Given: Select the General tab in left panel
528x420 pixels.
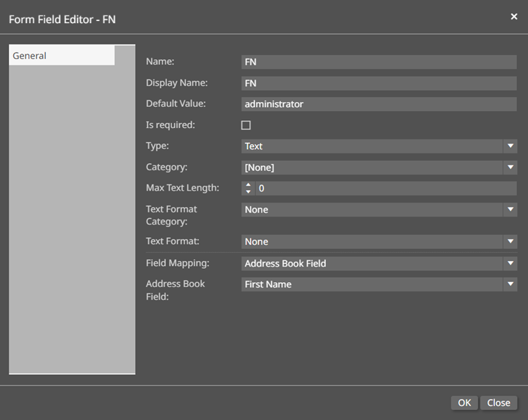Looking at the screenshot, I should pyautogui.click(x=62, y=56).
